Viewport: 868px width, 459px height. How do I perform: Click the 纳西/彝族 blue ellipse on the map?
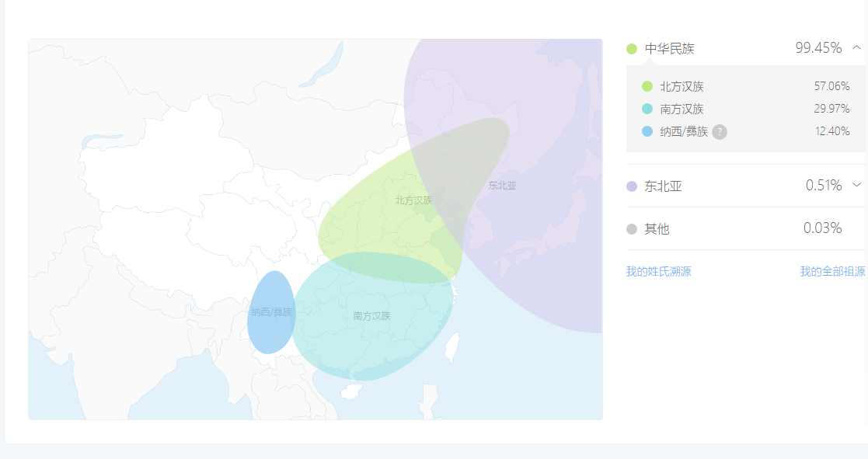270,312
